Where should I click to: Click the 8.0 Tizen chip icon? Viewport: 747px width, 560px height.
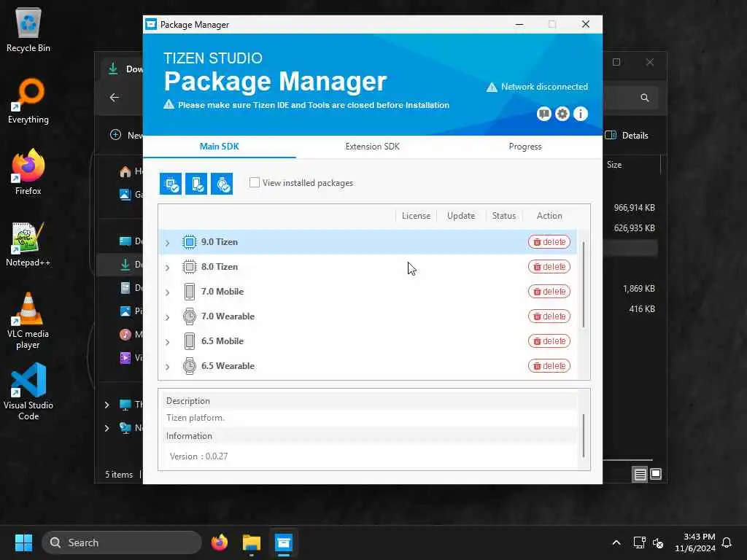[x=190, y=267]
